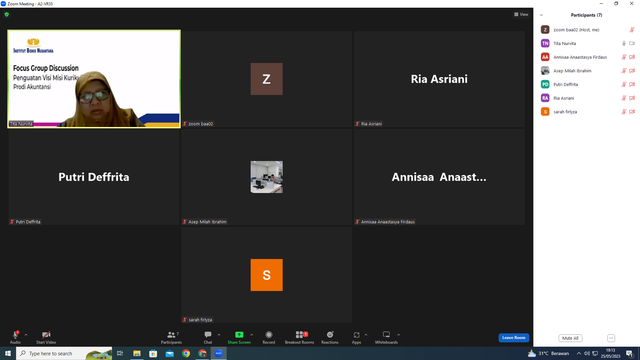This screenshot has height=360, width=640.
Task: Select Annisaa Anaastasya Firdaus in participants list
Action: (587, 57)
